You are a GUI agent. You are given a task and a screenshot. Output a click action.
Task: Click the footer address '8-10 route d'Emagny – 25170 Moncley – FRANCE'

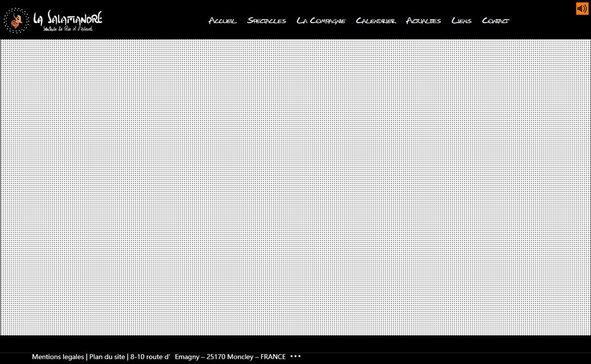click(208, 357)
